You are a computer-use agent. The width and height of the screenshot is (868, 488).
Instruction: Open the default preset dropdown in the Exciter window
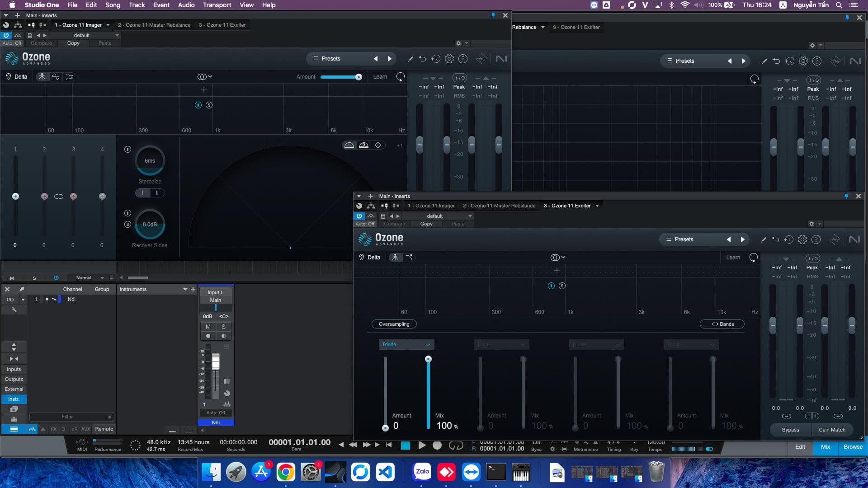click(x=437, y=216)
